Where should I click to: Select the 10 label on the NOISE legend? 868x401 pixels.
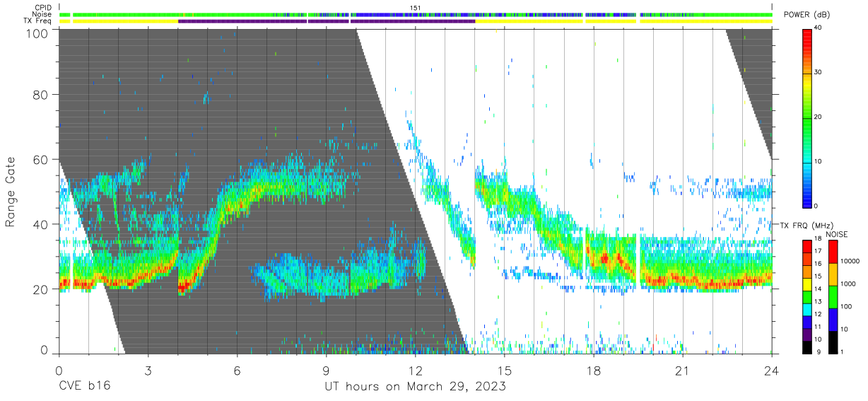(844, 329)
